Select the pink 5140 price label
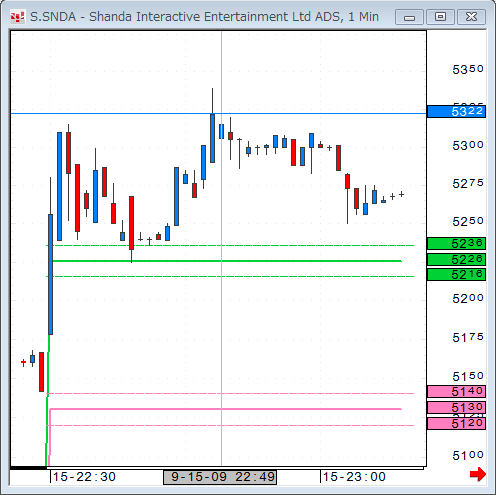 (x=456, y=391)
